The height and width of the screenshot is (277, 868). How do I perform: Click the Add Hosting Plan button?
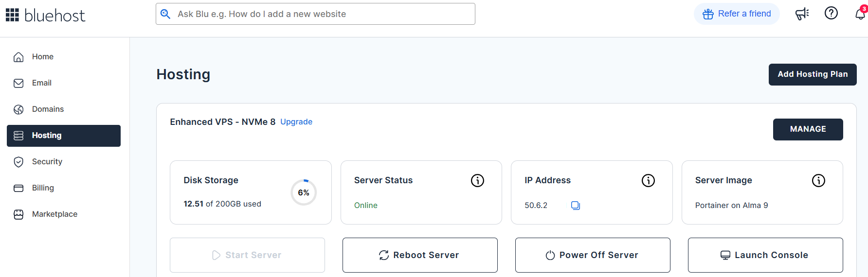pyautogui.click(x=813, y=74)
